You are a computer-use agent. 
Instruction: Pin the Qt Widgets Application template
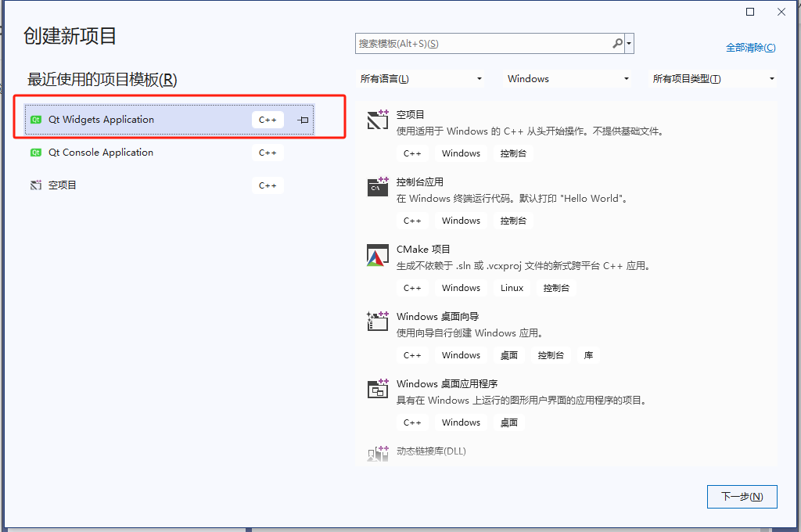click(303, 120)
